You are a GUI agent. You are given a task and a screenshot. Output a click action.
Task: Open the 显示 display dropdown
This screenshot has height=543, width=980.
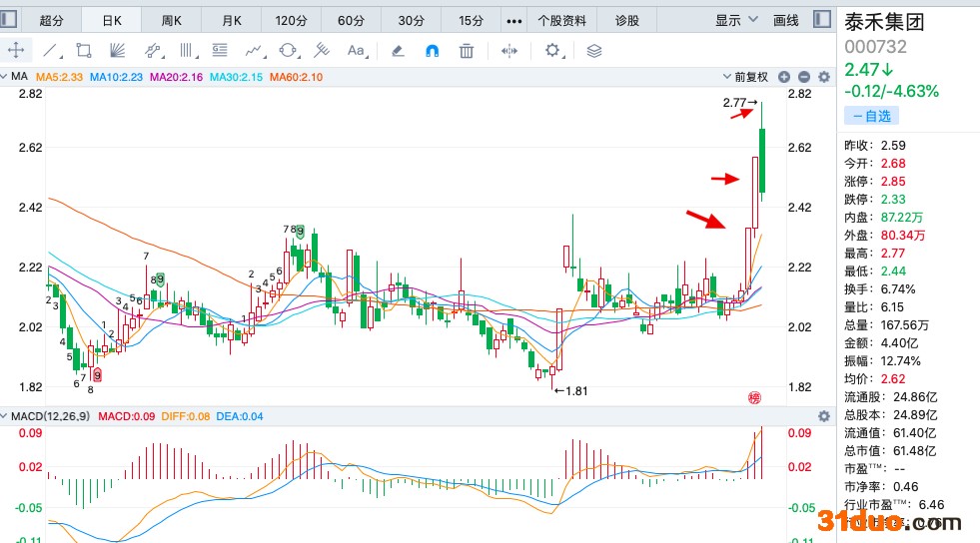pos(737,20)
